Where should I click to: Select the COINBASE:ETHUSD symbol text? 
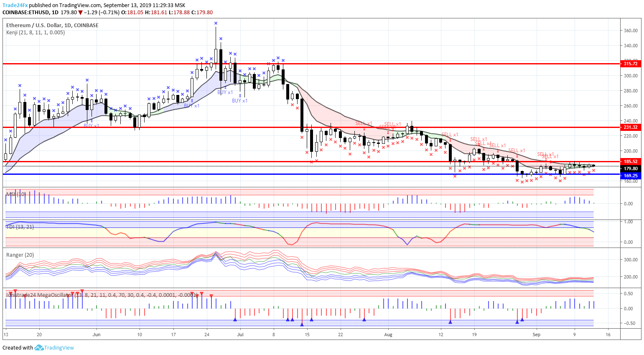pyautogui.click(x=26, y=13)
